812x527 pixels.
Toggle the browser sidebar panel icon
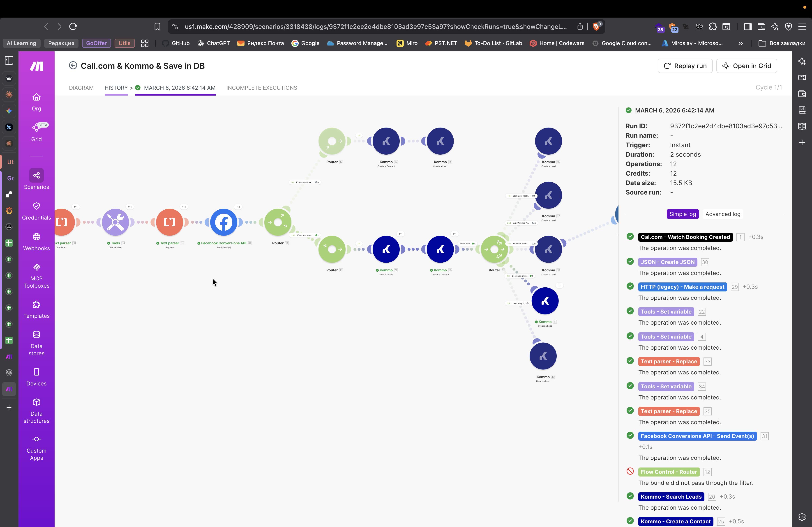747,27
